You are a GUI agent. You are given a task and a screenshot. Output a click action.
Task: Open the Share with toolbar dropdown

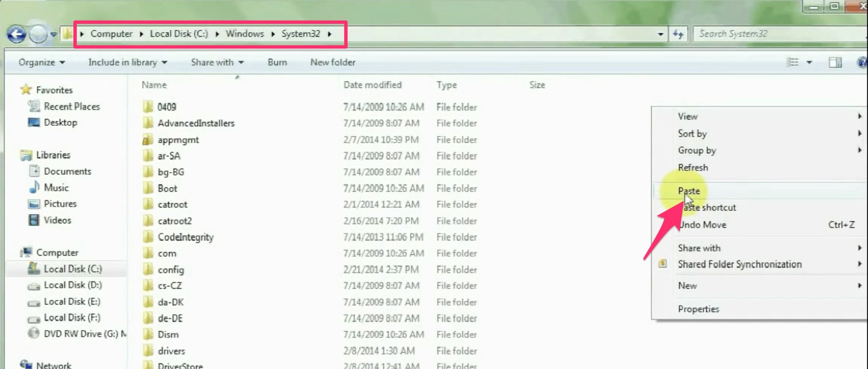[x=217, y=62]
